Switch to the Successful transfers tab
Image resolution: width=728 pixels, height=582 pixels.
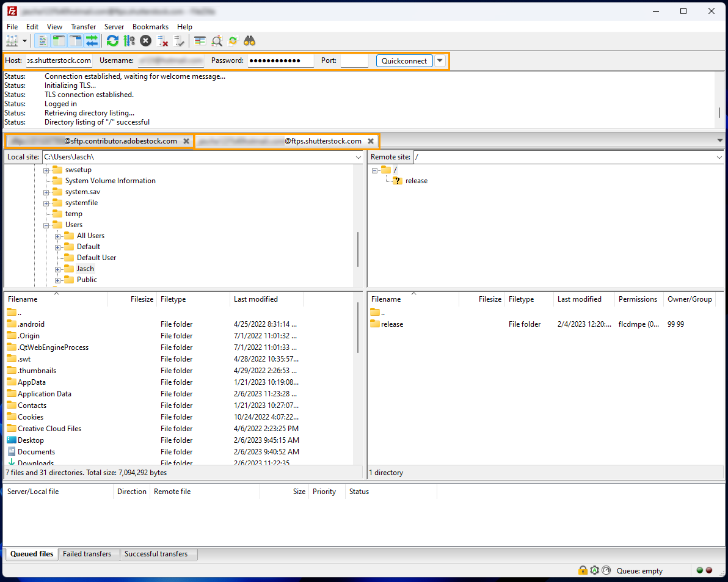(156, 554)
